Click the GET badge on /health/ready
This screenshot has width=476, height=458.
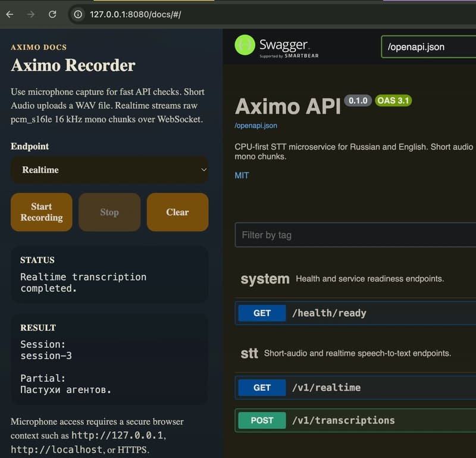click(261, 313)
